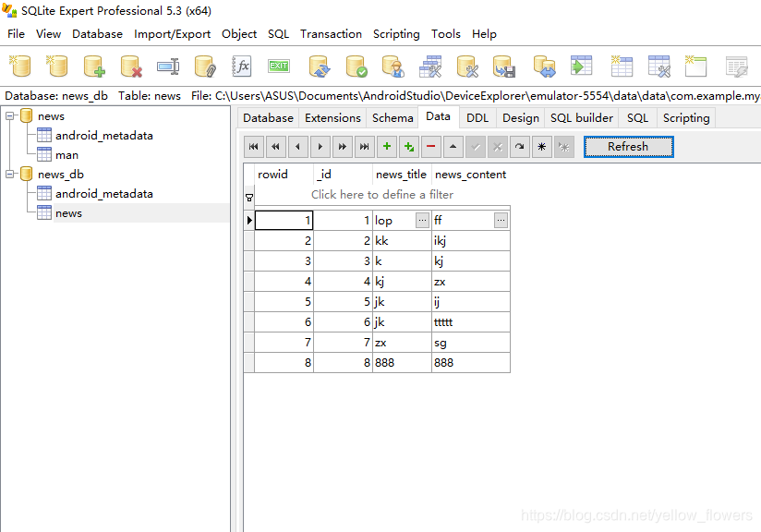761x532 pixels.
Task: Click the database refresh arrows icon
Action: tap(320, 66)
